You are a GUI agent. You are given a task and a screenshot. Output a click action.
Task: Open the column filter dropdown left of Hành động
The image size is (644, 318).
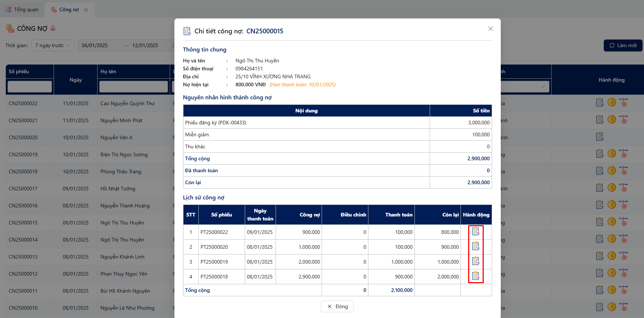coord(525,86)
